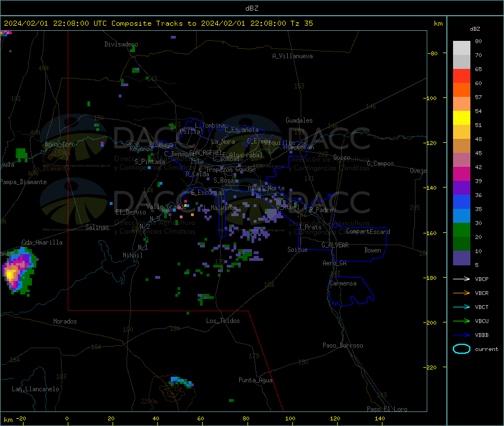Click the Salinas place label
Image resolution: width=504 pixels, height=426 pixels.
(x=97, y=227)
